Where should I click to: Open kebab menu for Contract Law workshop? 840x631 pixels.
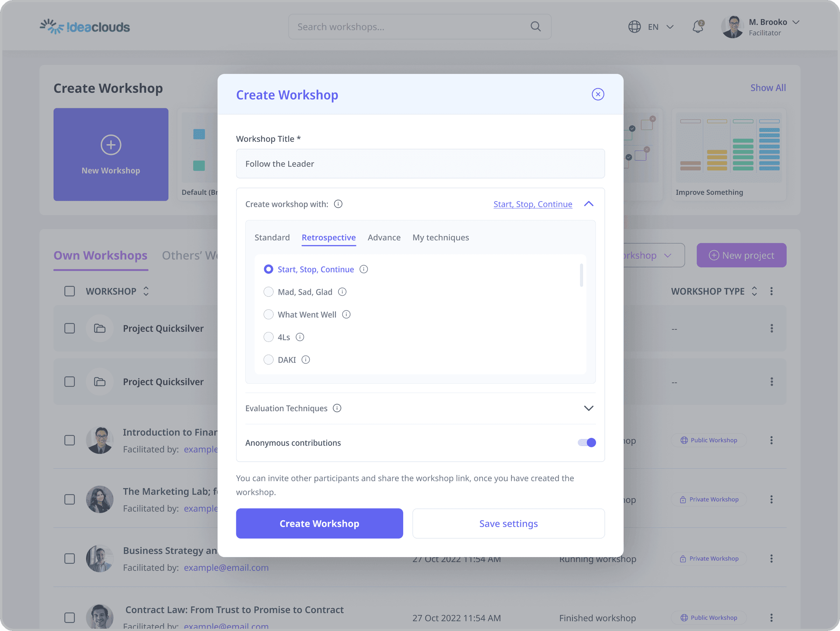(771, 618)
